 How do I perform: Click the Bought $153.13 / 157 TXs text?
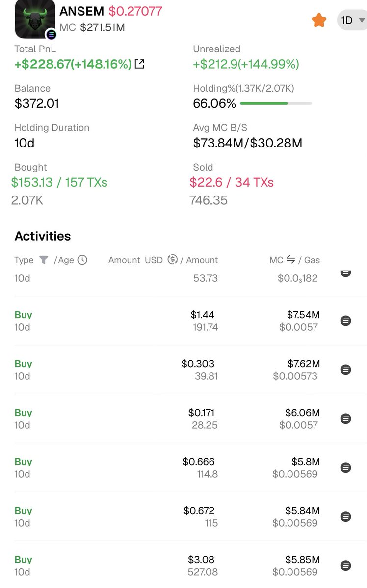pyautogui.click(x=59, y=182)
